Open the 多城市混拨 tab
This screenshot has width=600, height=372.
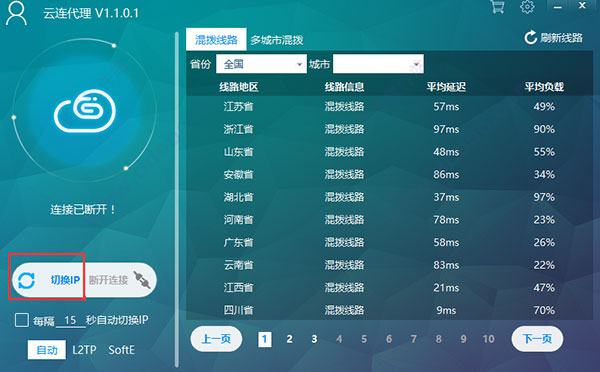(x=277, y=40)
